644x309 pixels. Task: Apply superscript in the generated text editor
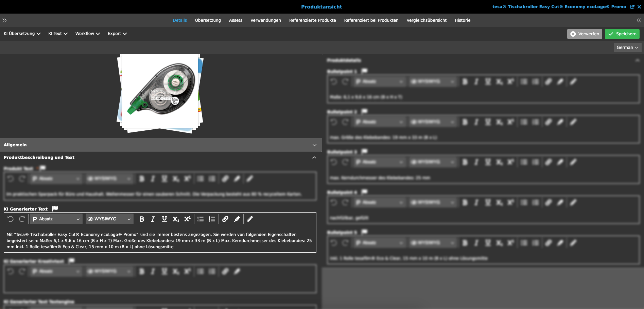point(187,219)
